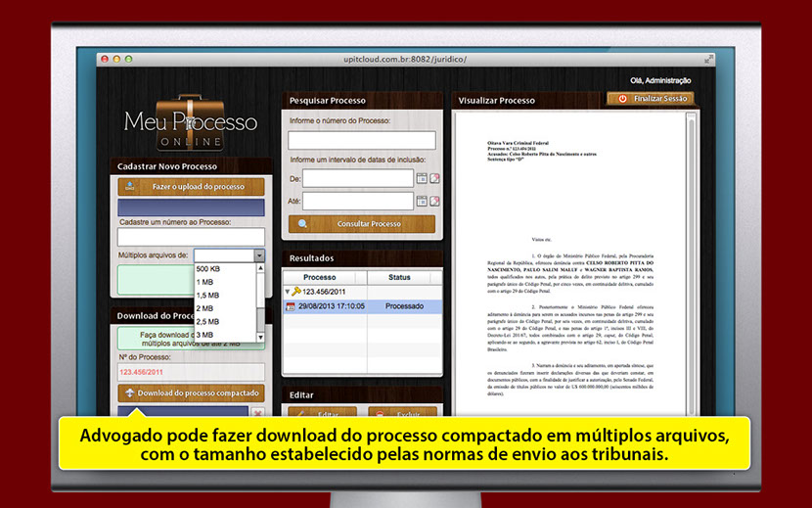812x508 pixels.
Task: Collapse the 123.456/2011 tree node
Action: (x=288, y=292)
